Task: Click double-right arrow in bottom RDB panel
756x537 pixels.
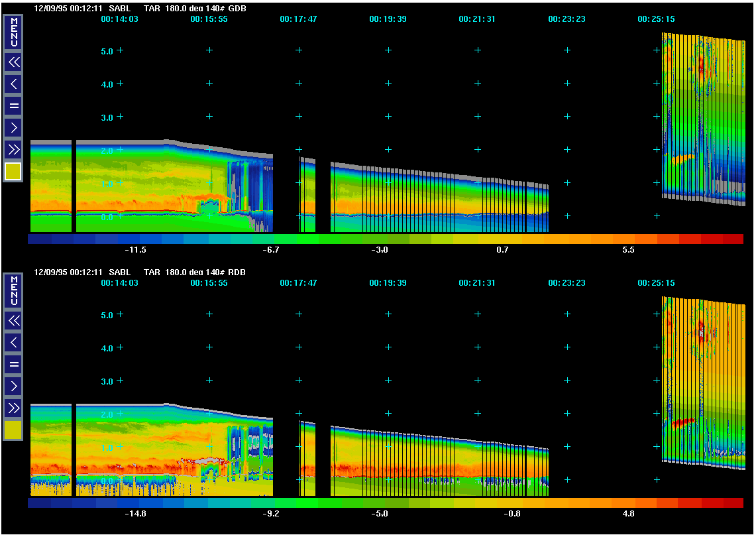Action: pyautogui.click(x=13, y=407)
